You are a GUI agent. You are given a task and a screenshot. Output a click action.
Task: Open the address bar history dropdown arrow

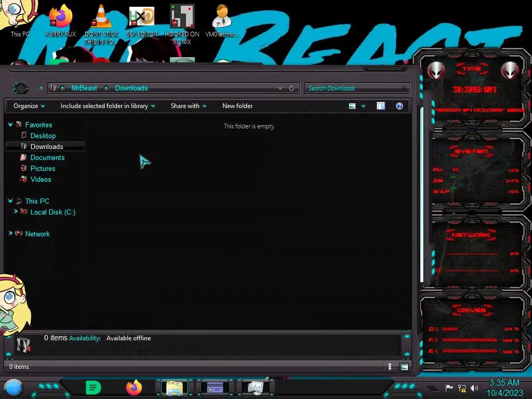point(280,88)
